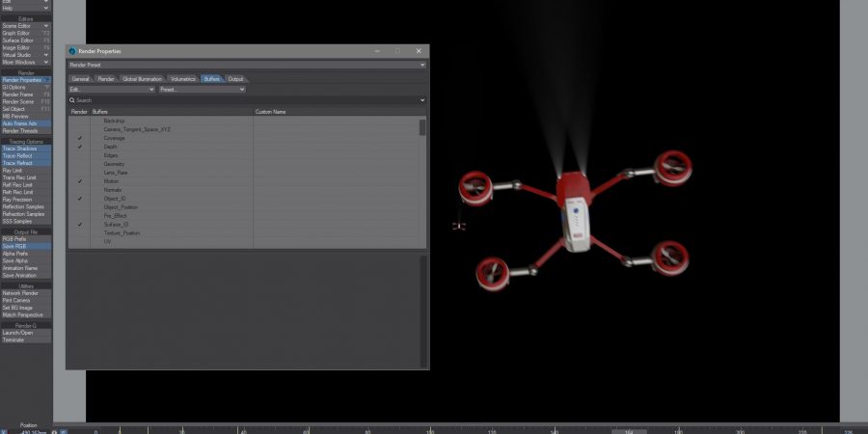Click the LightWave logo in Render Properties title
This screenshot has height=434, width=868.
coord(72,51)
